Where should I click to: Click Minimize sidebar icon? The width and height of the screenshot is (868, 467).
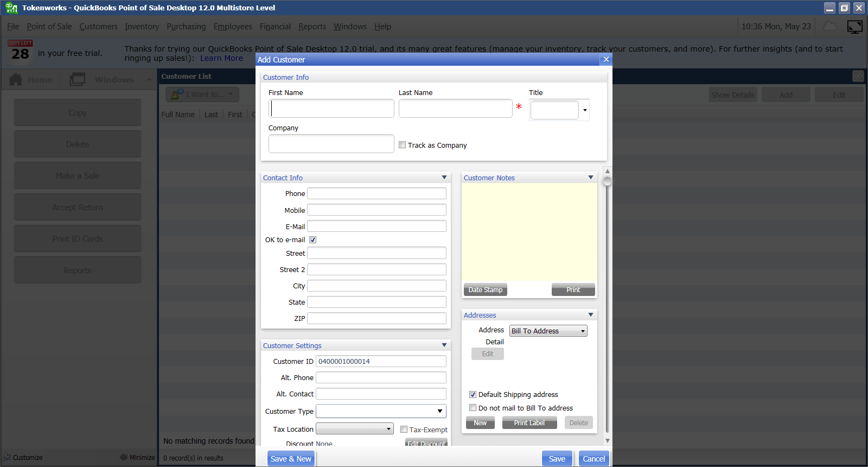tap(124, 457)
